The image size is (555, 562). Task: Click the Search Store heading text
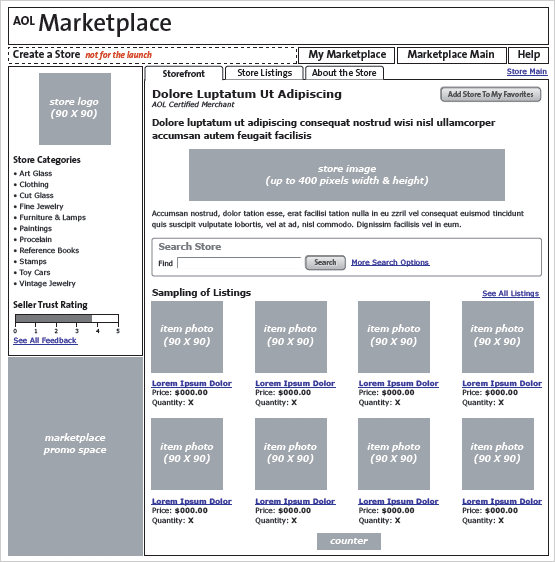click(190, 247)
